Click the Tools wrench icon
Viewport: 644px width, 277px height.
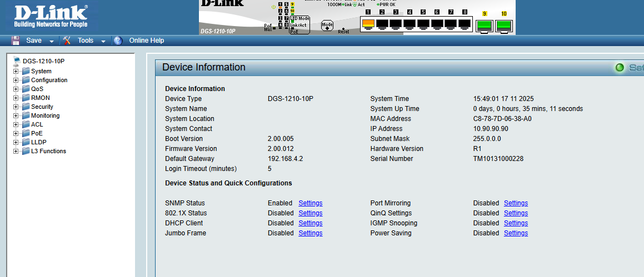click(67, 41)
